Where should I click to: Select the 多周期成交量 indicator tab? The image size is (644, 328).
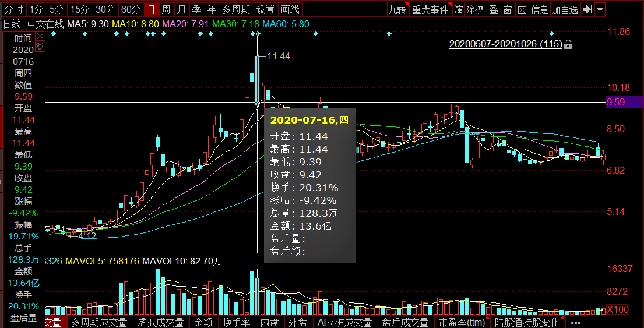99,322
